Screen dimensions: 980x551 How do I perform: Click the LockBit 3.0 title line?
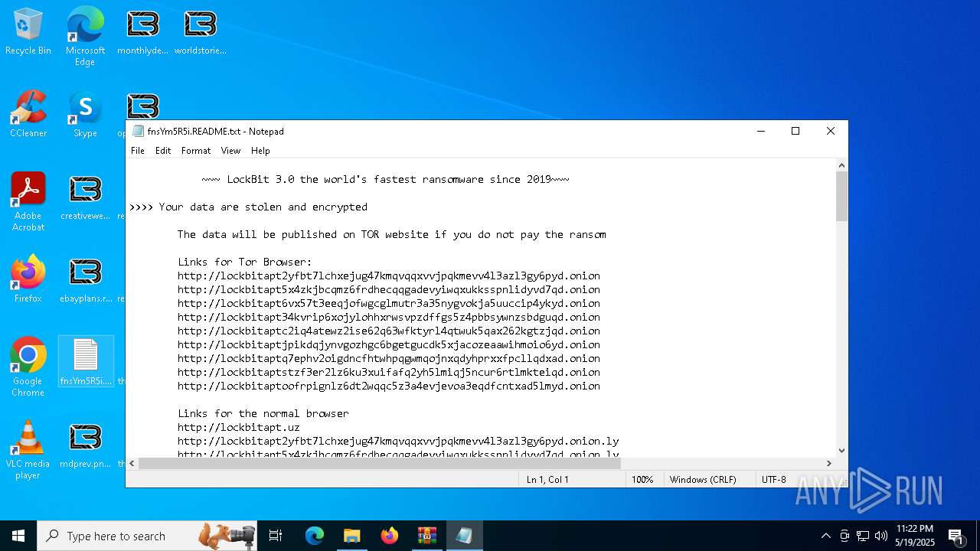(x=385, y=179)
